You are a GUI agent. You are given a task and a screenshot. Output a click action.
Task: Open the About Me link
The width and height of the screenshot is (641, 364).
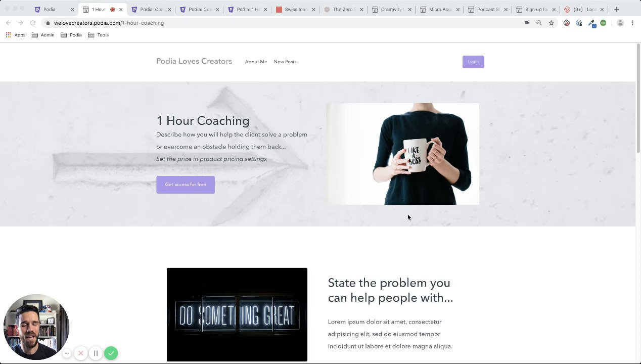click(256, 62)
